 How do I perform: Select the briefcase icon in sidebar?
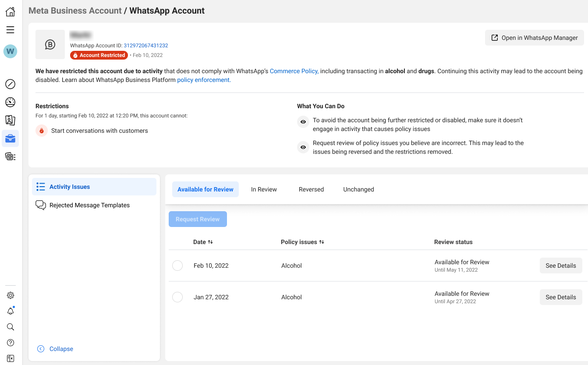point(11,138)
